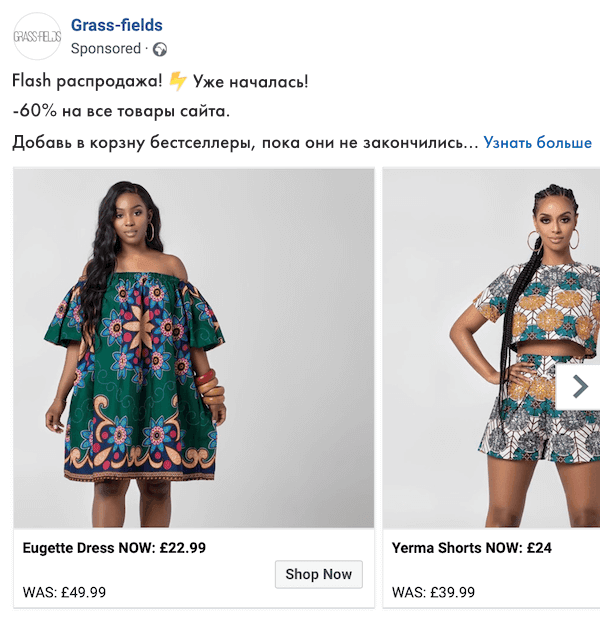Select the "Yerma Shorts NOW: £24" title
The width and height of the screenshot is (600, 618).
(x=471, y=548)
